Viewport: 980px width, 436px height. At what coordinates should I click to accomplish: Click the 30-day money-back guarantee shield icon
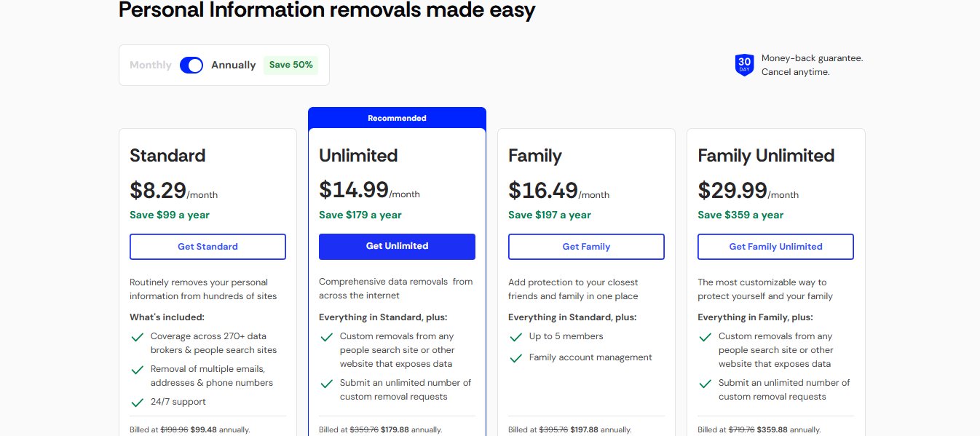coord(744,65)
